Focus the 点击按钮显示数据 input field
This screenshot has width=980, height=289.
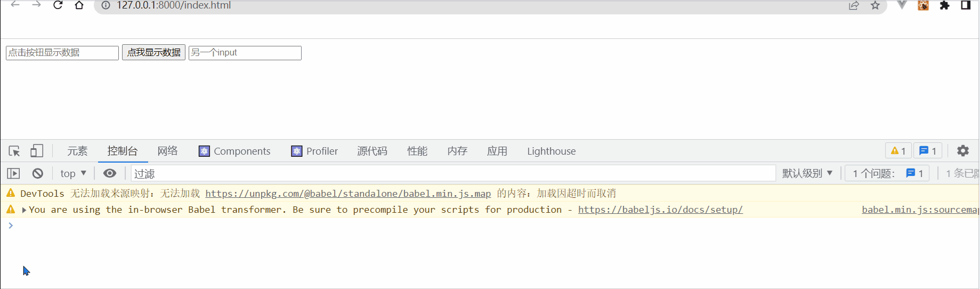point(62,53)
